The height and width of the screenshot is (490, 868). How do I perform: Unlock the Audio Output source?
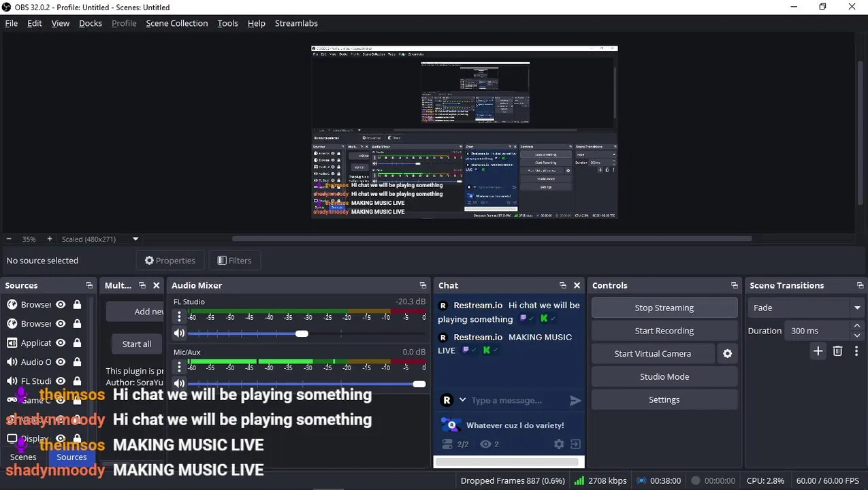77,362
